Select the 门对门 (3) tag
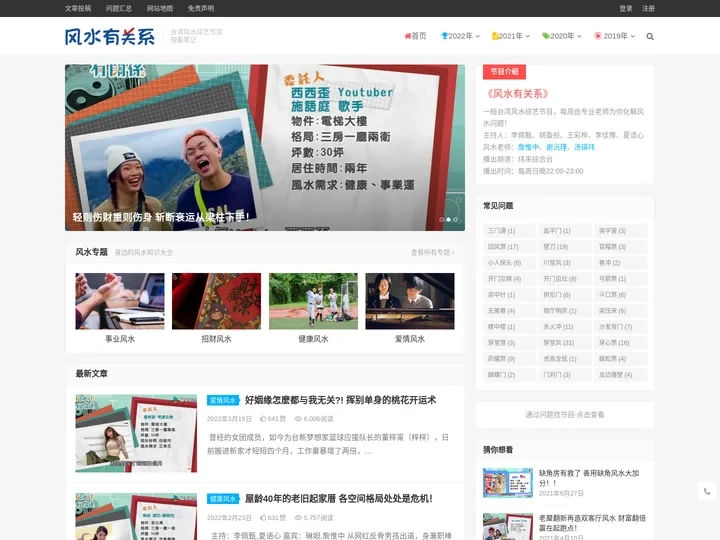Image resolution: width=720 pixels, height=540 pixels. 565,375
